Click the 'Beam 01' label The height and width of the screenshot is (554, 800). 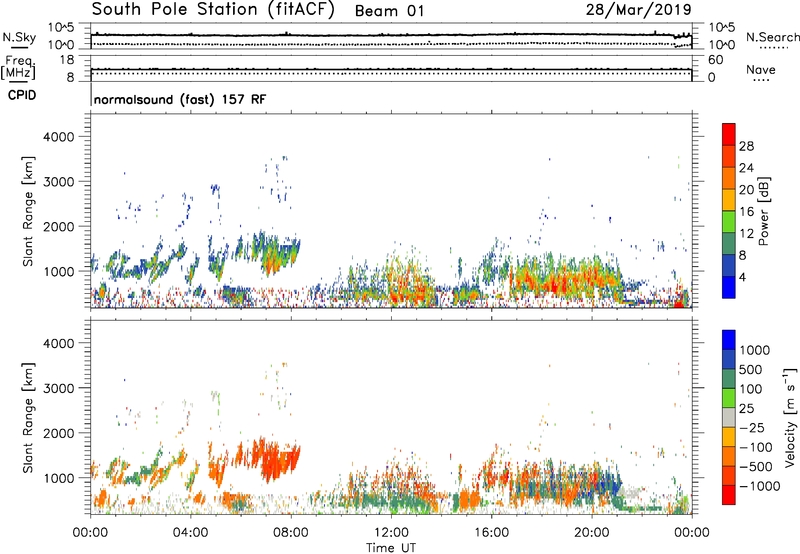pos(389,11)
